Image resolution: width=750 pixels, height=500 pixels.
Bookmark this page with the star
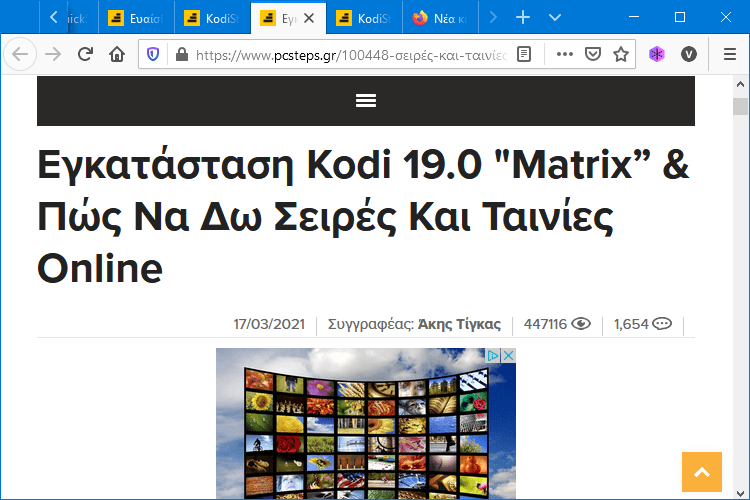click(621, 55)
